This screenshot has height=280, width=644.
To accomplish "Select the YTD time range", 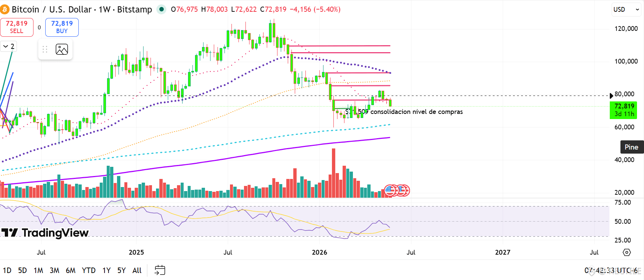I will [x=89, y=270].
